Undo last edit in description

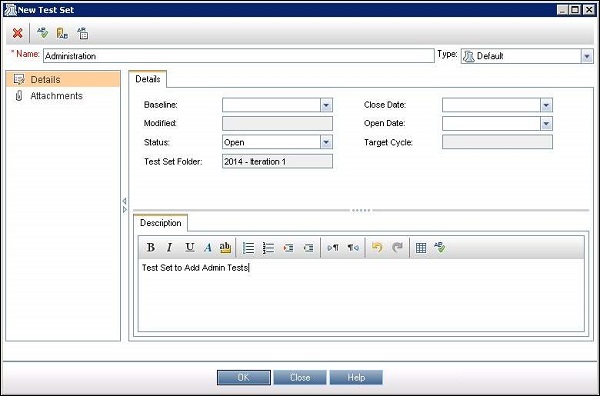point(377,248)
